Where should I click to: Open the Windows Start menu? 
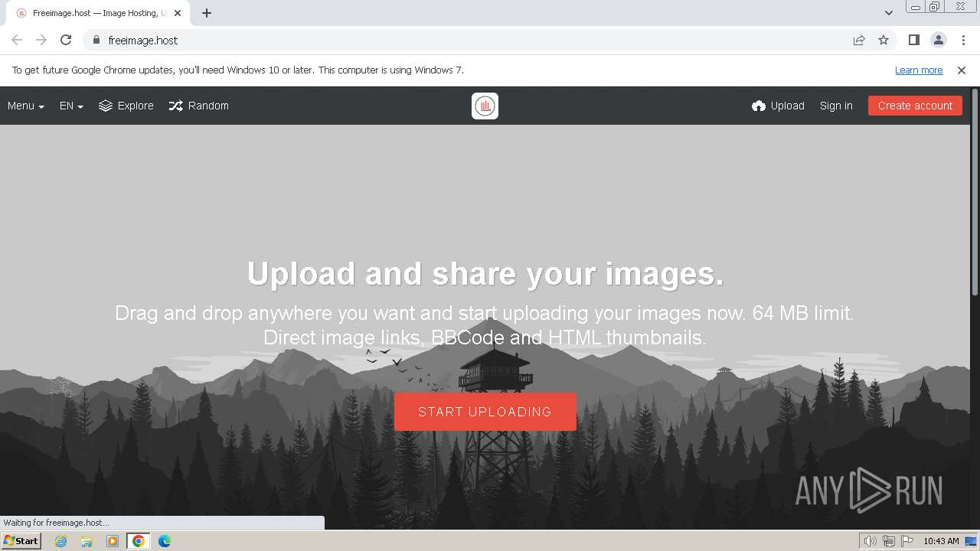tap(21, 540)
